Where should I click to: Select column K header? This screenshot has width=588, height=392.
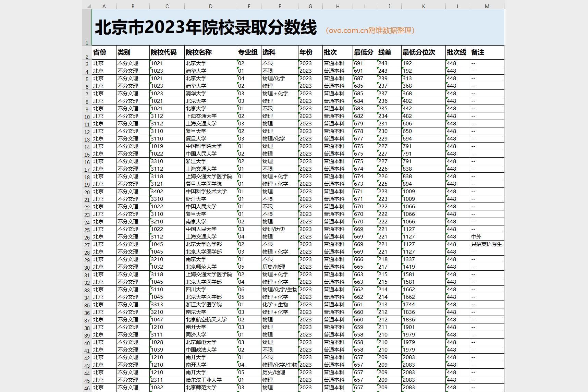[x=424, y=6]
